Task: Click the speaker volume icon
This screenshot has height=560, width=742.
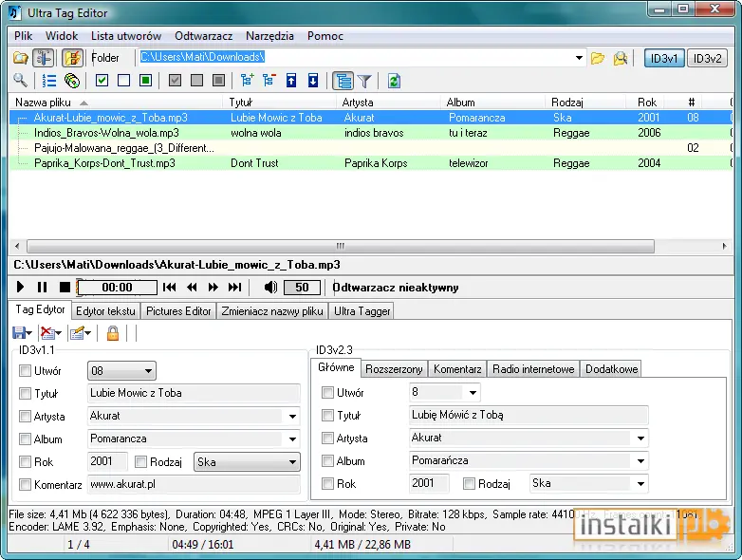Action: coord(270,288)
